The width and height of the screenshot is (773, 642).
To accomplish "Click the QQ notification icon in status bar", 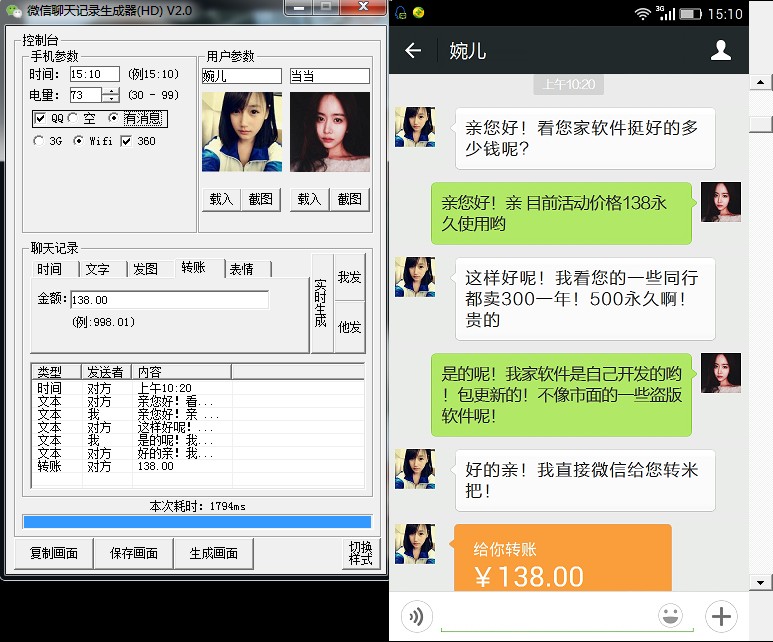I will coord(401,13).
